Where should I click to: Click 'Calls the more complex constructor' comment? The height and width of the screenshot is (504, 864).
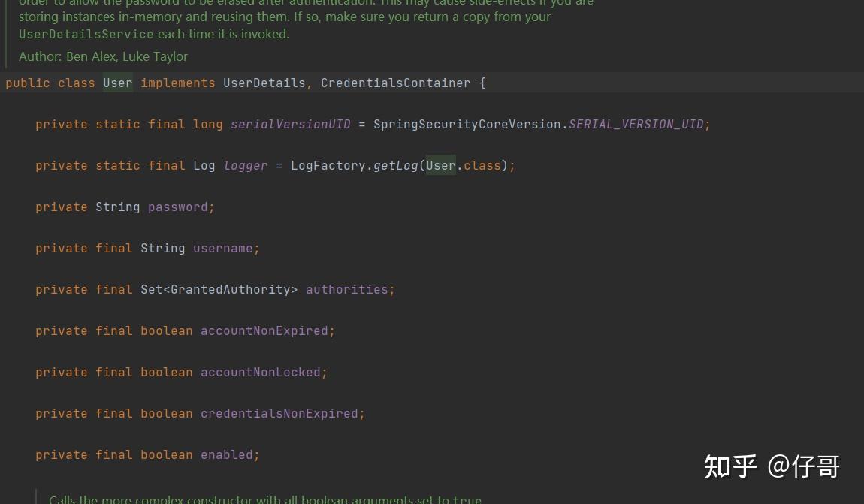pyautogui.click(x=265, y=499)
